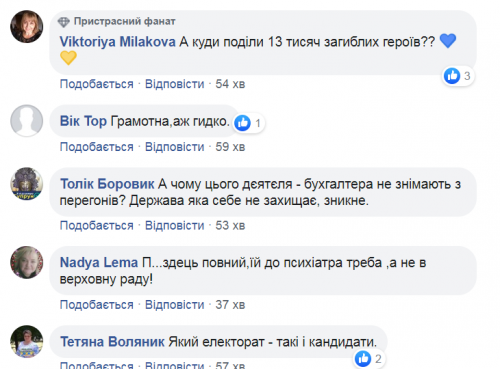Like Толік Боровик's comment via Подобається
The image size is (500, 369).
97,226
